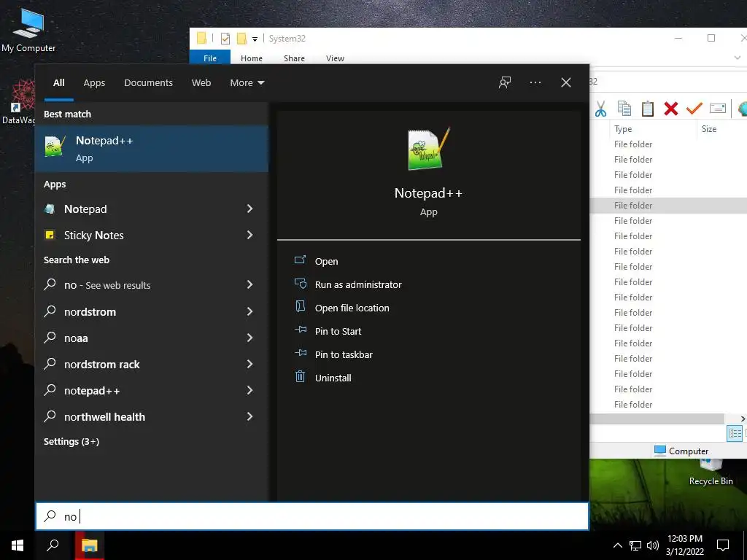The height and width of the screenshot is (560, 747).
Task: Show hidden tray icons arrow
Action: pyautogui.click(x=617, y=545)
